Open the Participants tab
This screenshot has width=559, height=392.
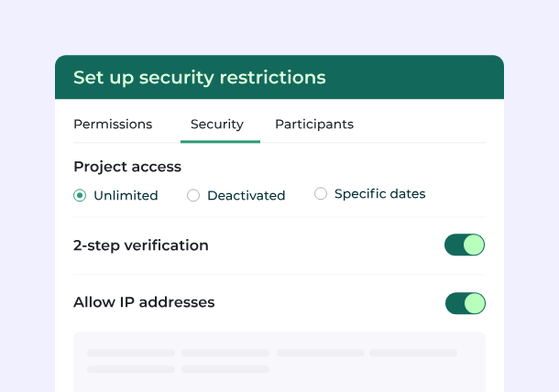pyautogui.click(x=314, y=124)
